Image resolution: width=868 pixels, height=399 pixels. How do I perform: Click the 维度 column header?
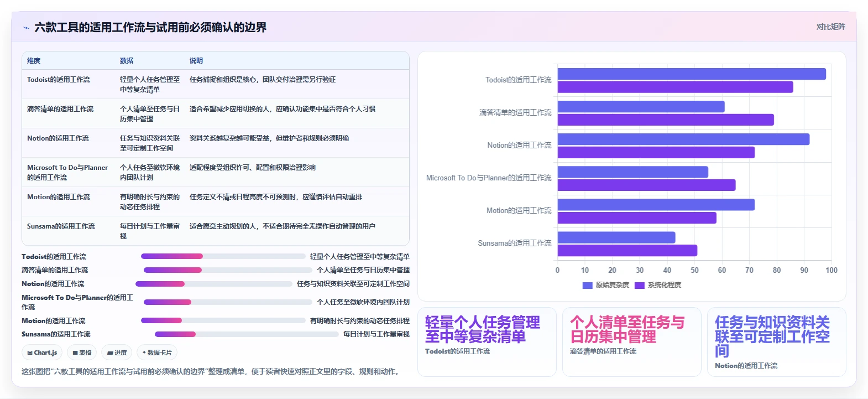[x=34, y=61]
